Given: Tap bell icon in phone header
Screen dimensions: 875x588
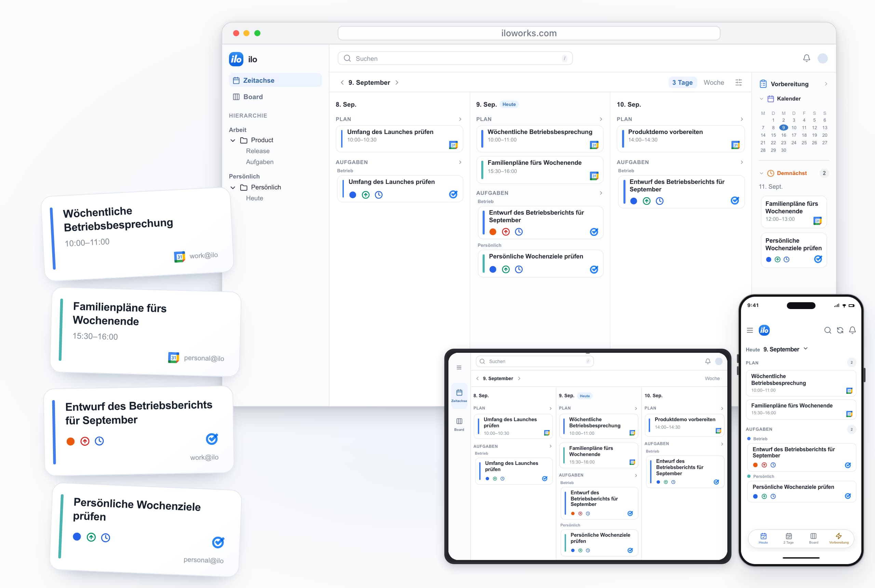Looking at the screenshot, I should tap(852, 330).
